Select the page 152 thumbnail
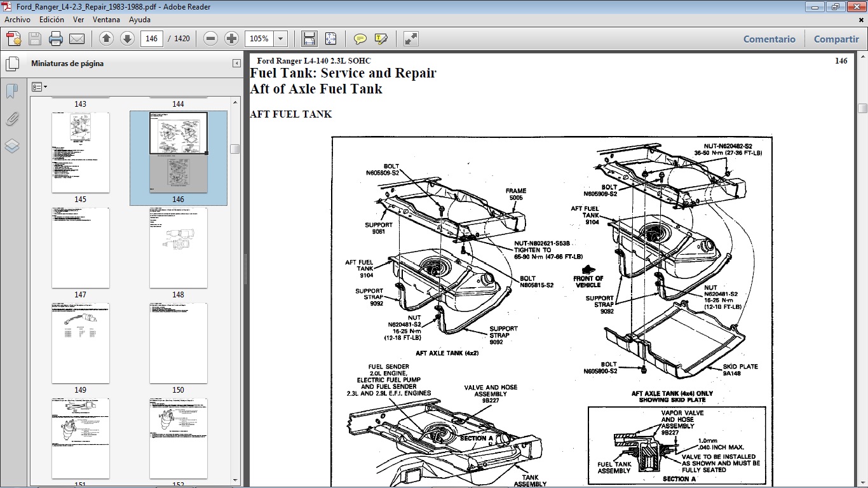The image size is (868, 488). [x=179, y=438]
